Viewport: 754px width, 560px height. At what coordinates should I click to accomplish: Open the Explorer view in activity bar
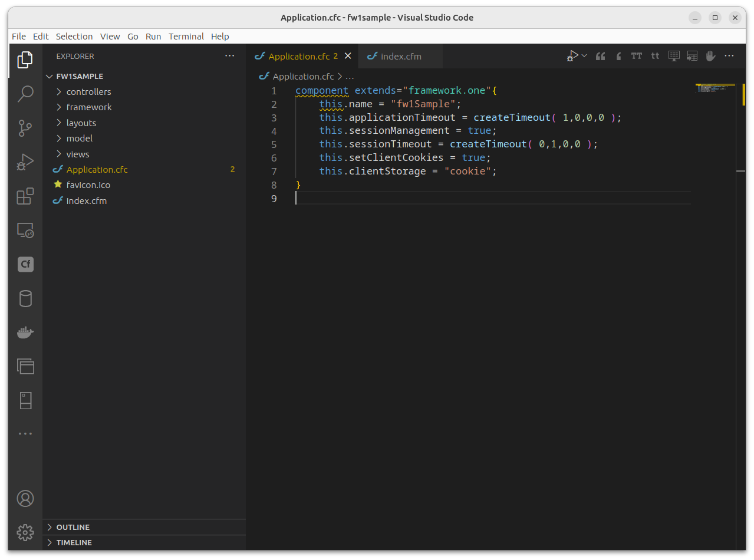25,60
